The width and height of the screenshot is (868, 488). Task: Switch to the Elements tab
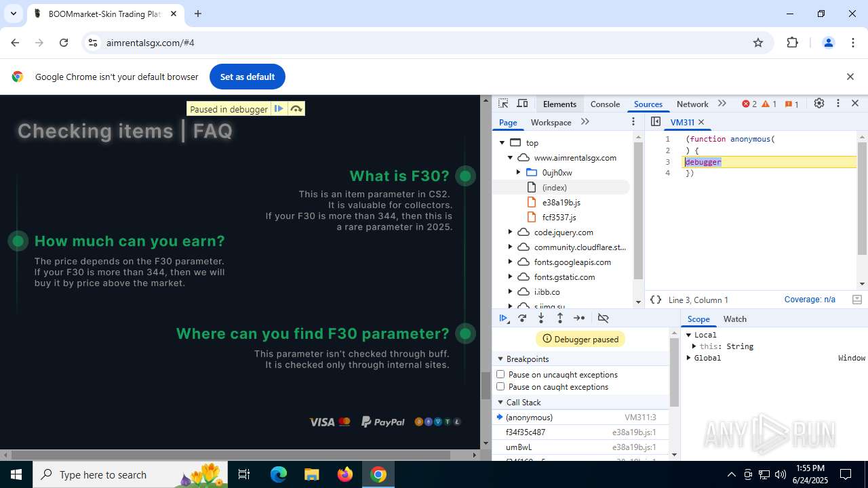559,104
